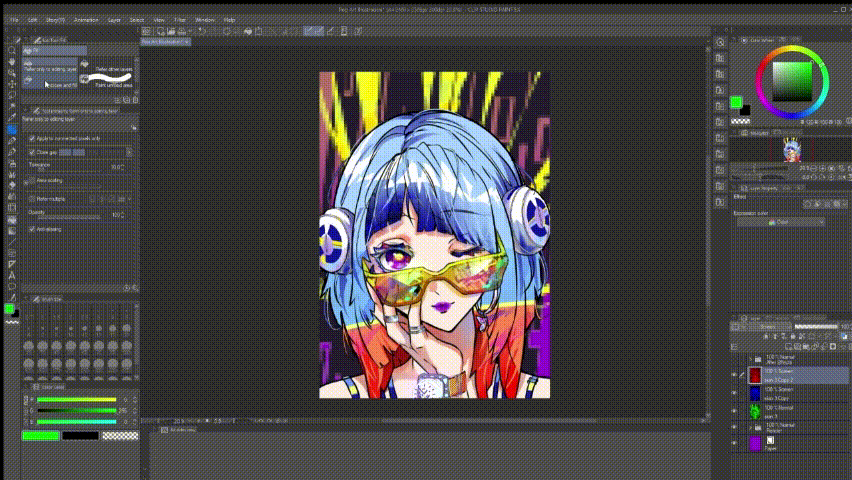The height and width of the screenshot is (480, 852).
Task: Open the Filter menu
Action: coord(179,19)
